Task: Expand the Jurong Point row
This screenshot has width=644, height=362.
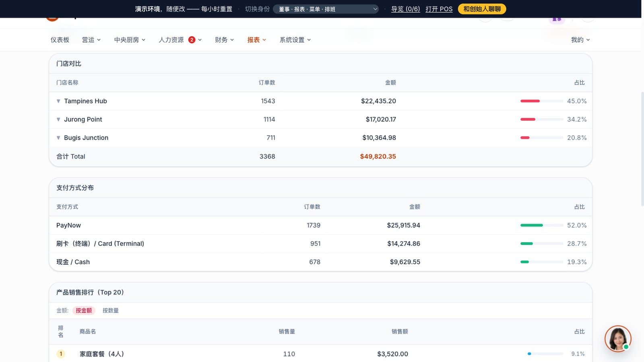Action: click(58, 119)
